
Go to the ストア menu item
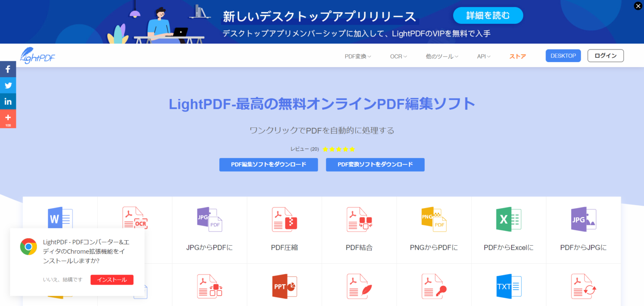coord(517,56)
